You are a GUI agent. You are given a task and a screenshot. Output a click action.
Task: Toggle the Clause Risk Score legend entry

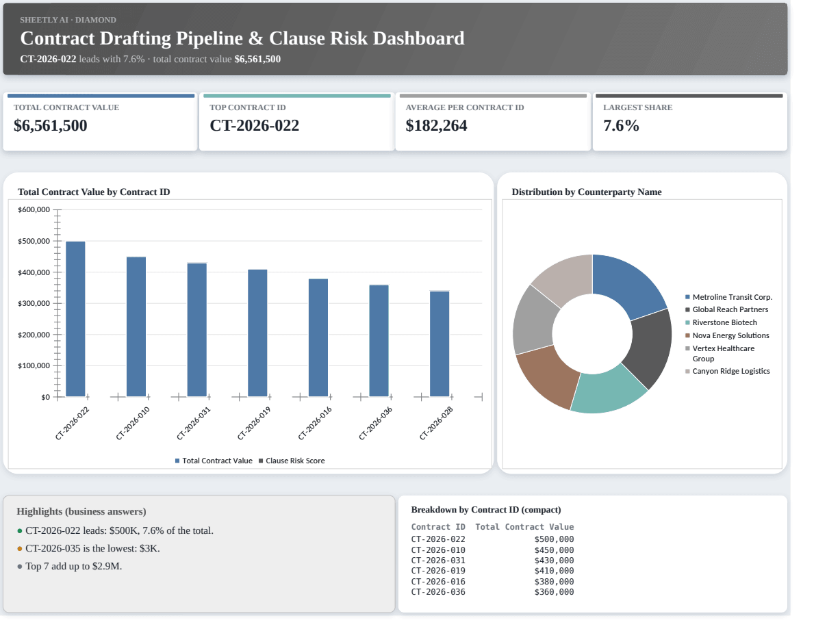[292, 461]
